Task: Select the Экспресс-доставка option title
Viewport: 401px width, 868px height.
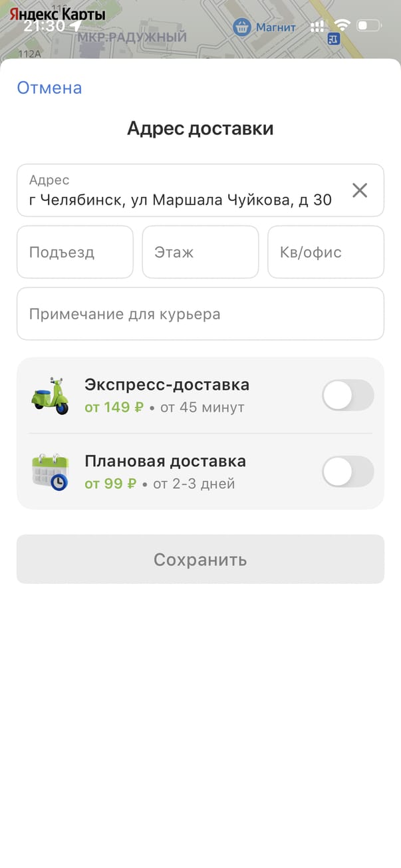Action: [167, 384]
